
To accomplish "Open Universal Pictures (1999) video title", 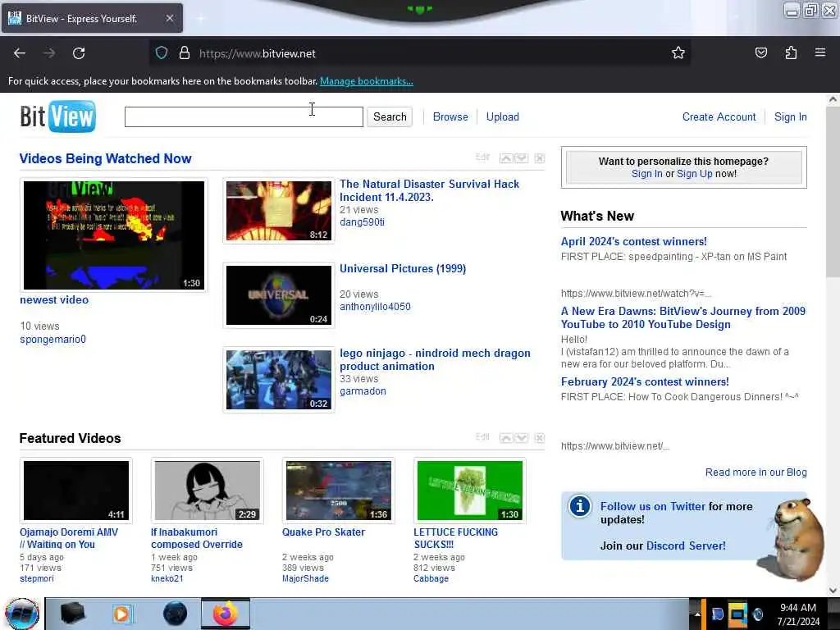I will tap(403, 268).
